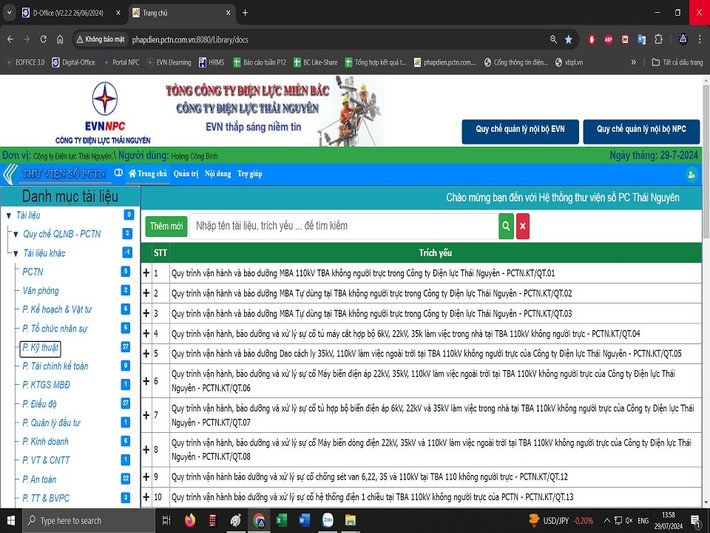Click the ABP adblock extension icon
Image resolution: width=710 pixels, height=533 pixels.
pyautogui.click(x=608, y=40)
